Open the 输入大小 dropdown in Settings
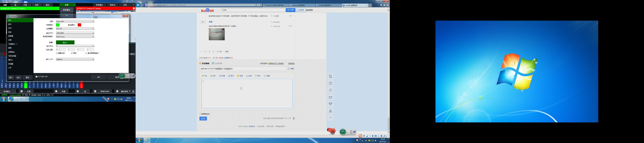Screen dimensions: 644x143 click(75, 59)
